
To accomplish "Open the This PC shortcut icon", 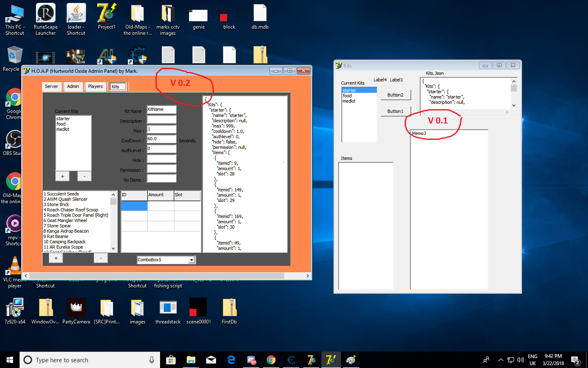I will click(15, 13).
